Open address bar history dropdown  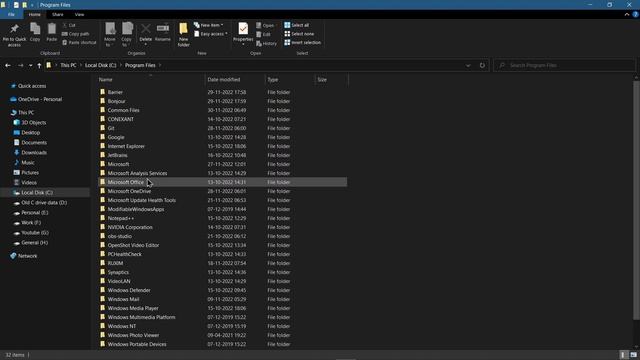click(468, 65)
